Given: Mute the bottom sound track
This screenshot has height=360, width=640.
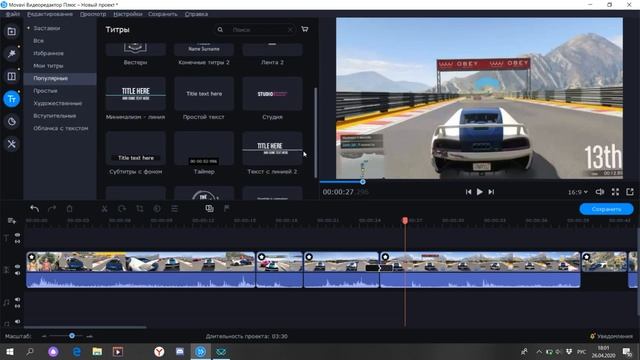Looking at the screenshot, I should (x=17, y=322).
